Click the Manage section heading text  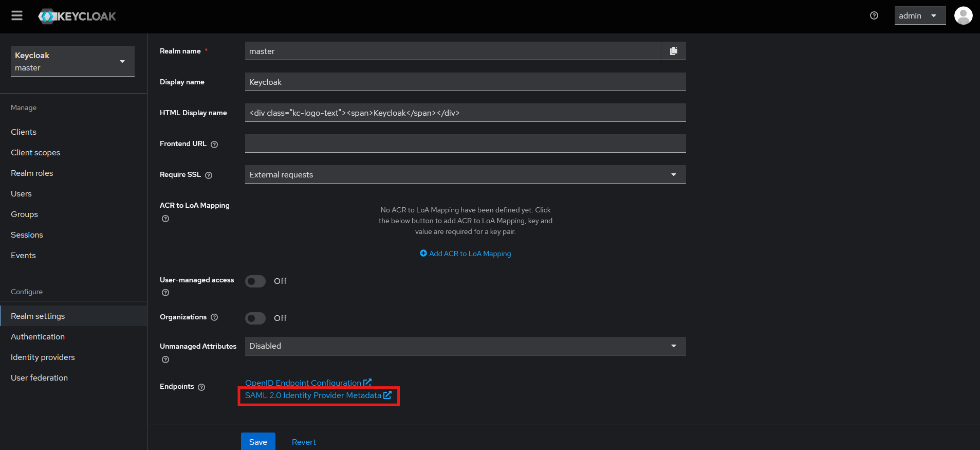point(24,107)
